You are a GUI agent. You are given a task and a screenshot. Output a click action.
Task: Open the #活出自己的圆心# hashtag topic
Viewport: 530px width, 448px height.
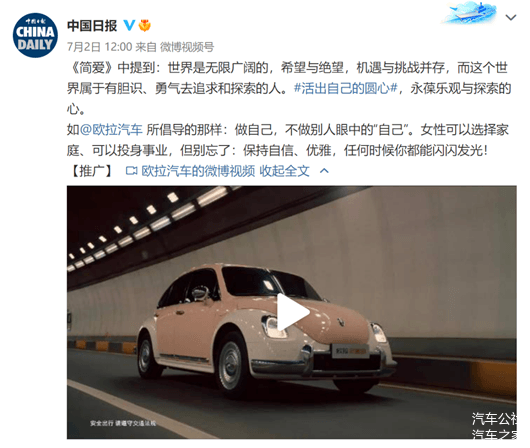click(345, 88)
